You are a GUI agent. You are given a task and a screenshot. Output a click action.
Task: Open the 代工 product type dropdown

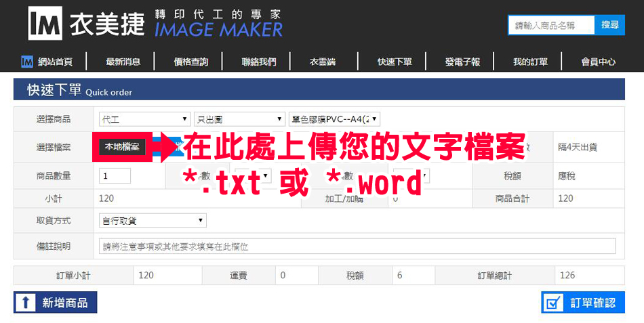pyautogui.click(x=144, y=119)
